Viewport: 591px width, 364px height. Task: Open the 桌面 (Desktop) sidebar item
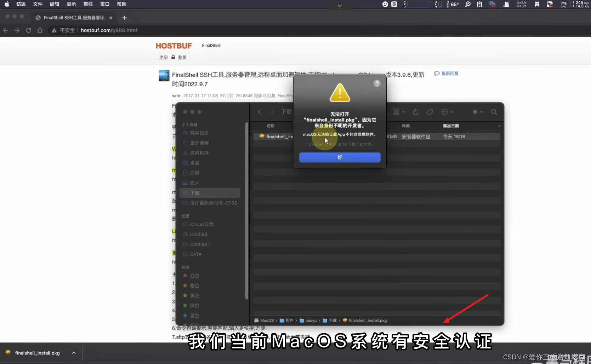(194, 163)
